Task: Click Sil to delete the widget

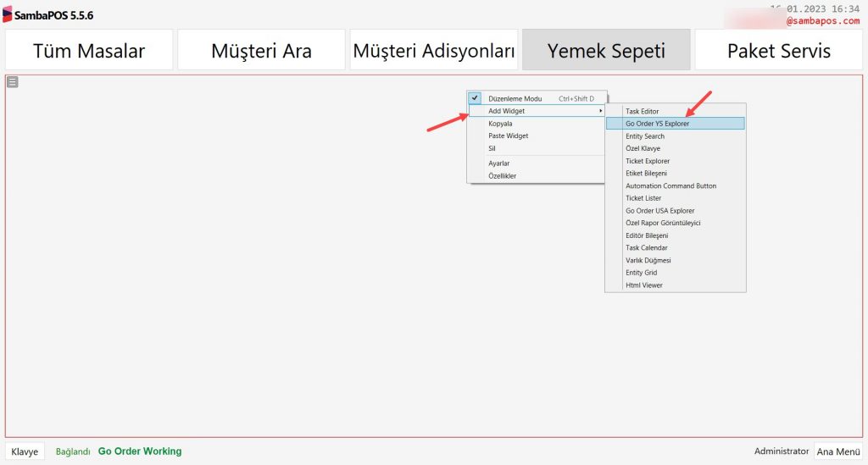Action: [492, 148]
